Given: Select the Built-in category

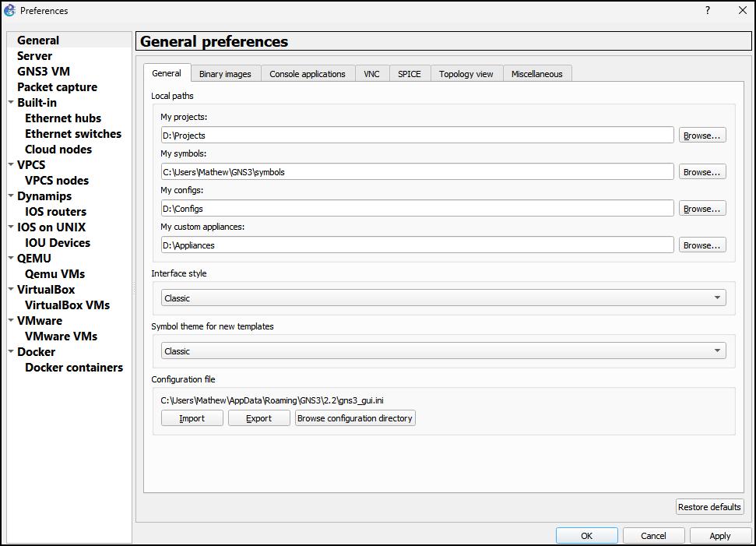Looking at the screenshot, I should click(37, 103).
